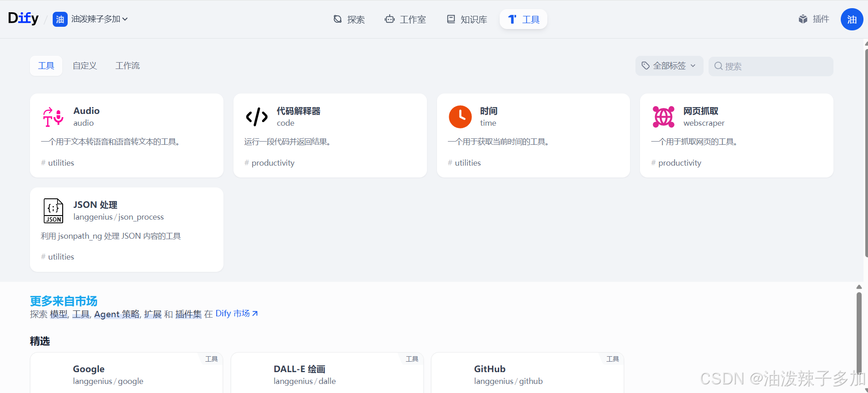The width and height of the screenshot is (868, 393).
Task: Open the user account avatar menu
Action: tap(852, 19)
